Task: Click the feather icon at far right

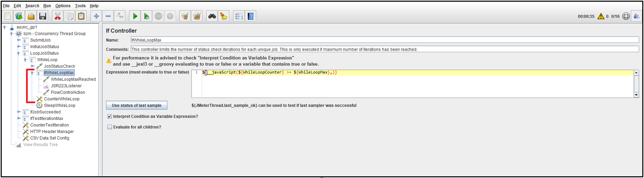Action: [x=636, y=16]
